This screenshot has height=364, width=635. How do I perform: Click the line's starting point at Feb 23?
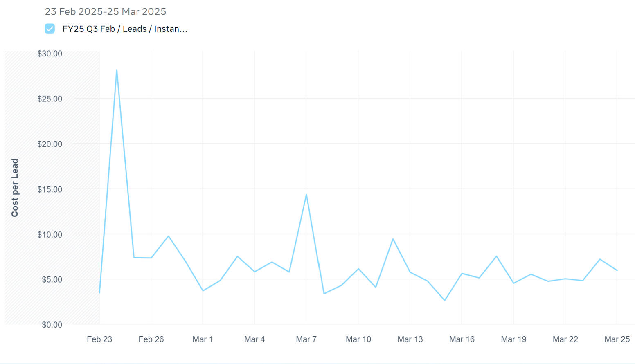tap(99, 293)
